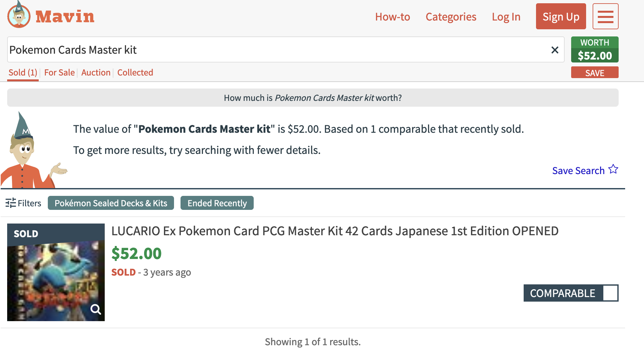
Task: Open the Filters slider icon
Action: pyautogui.click(x=11, y=203)
